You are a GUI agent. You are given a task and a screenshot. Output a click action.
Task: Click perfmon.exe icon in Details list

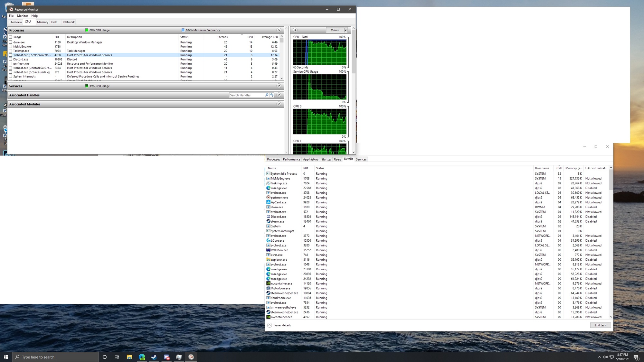point(268,197)
